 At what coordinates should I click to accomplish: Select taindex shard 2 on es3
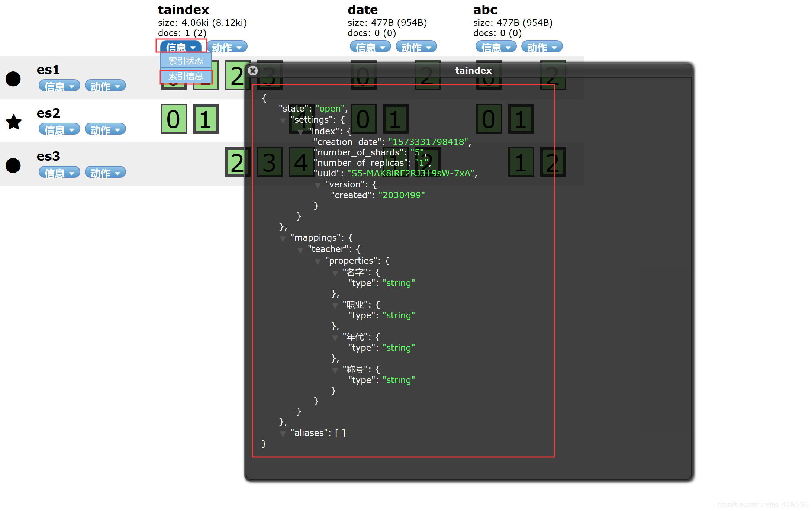[237, 162]
